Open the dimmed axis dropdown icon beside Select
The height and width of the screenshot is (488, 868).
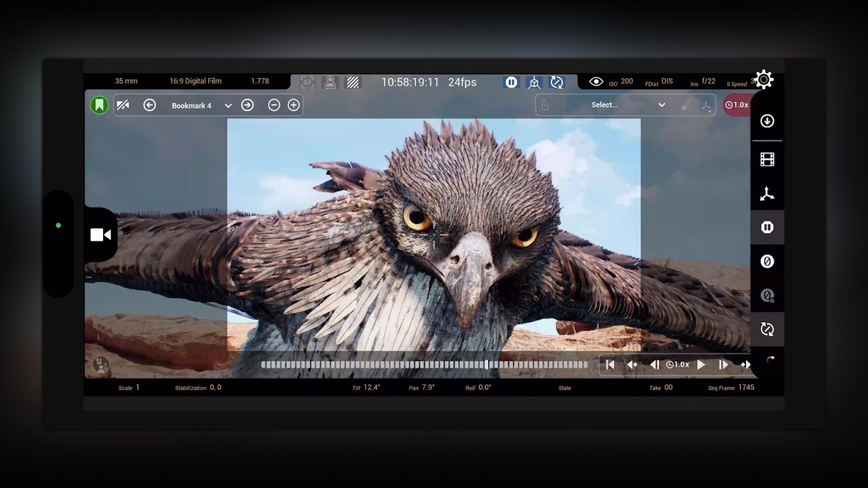[706, 106]
